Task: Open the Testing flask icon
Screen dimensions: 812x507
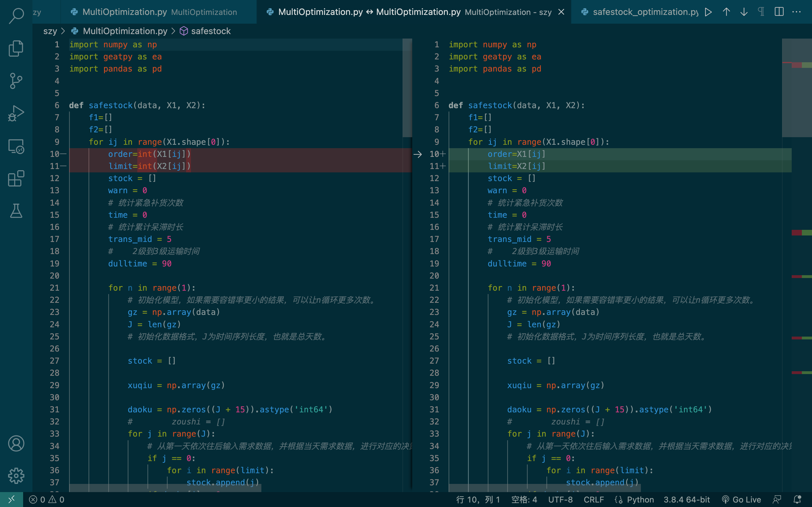Action: click(16, 211)
